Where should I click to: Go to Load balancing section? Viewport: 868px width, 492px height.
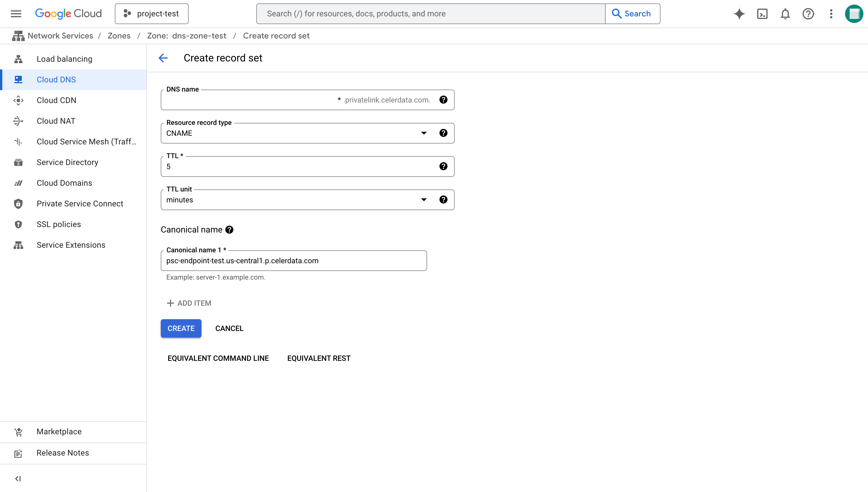point(64,59)
